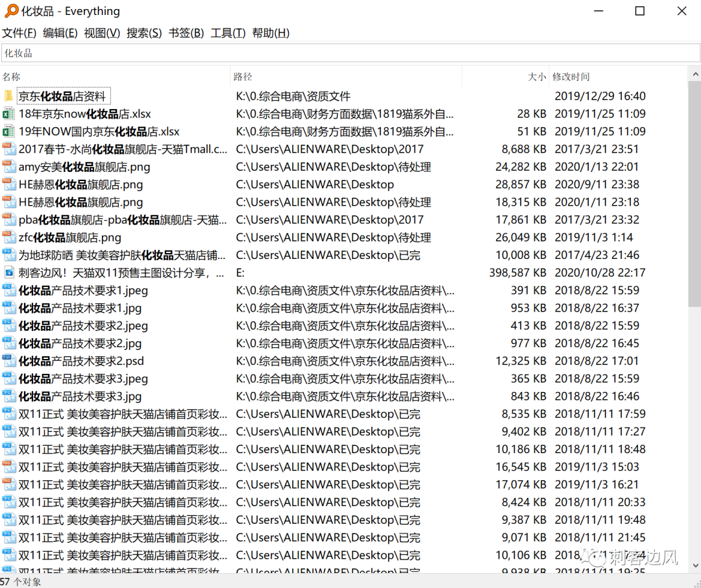Open the 帮助(H) menu
The image size is (701, 588).
pyautogui.click(x=271, y=33)
